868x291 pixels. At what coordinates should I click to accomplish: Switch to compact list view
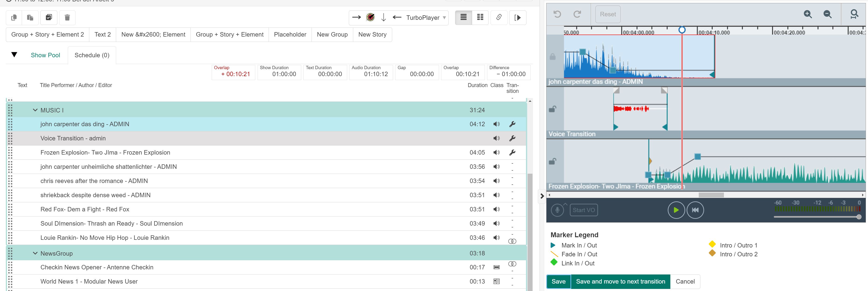click(x=464, y=17)
